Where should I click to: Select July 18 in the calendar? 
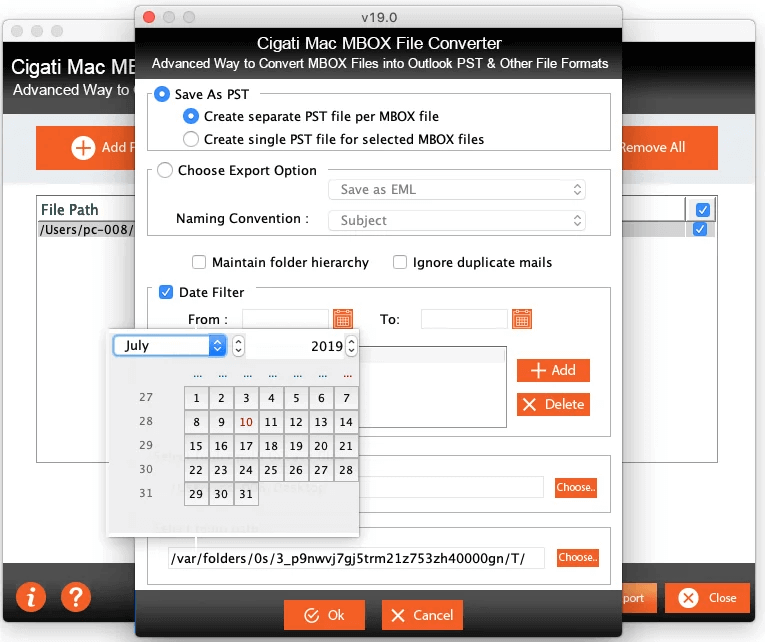tap(271, 446)
